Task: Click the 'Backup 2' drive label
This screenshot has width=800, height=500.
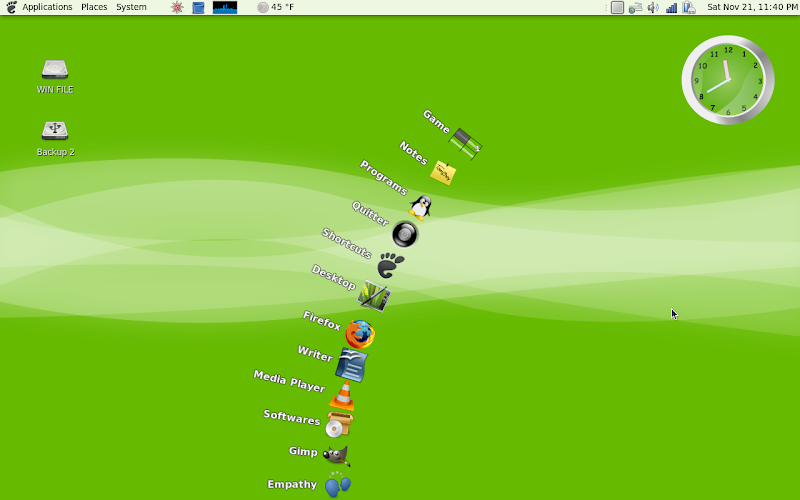Action: (55, 152)
